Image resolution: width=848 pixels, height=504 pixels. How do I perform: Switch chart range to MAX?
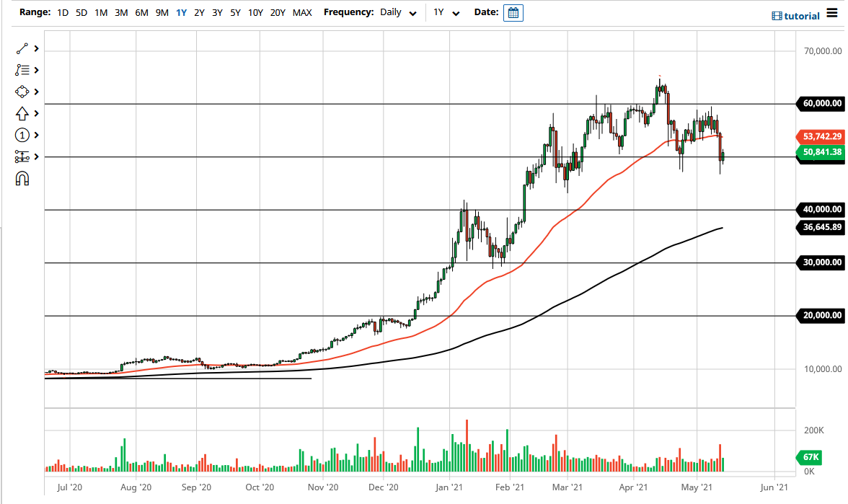302,12
